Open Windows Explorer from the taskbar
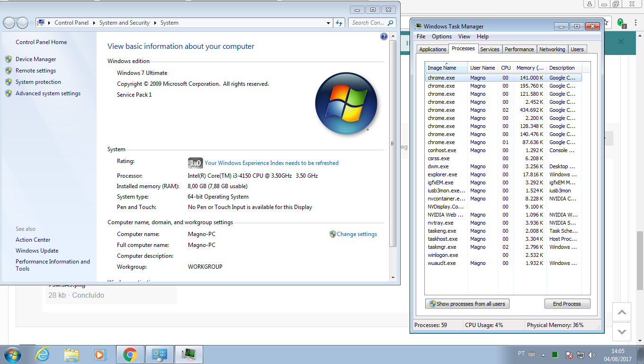This screenshot has height=364, width=644. (x=72, y=354)
